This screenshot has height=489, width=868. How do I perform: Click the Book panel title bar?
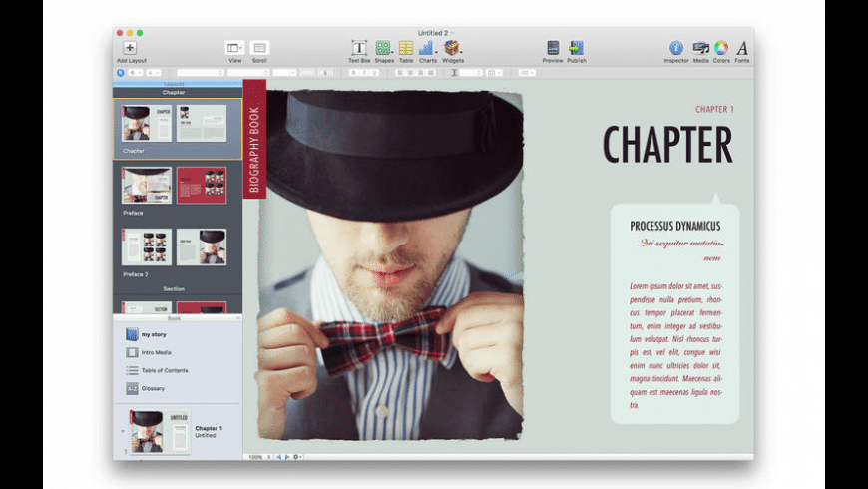pyautogui.click(x=174, y=318)
